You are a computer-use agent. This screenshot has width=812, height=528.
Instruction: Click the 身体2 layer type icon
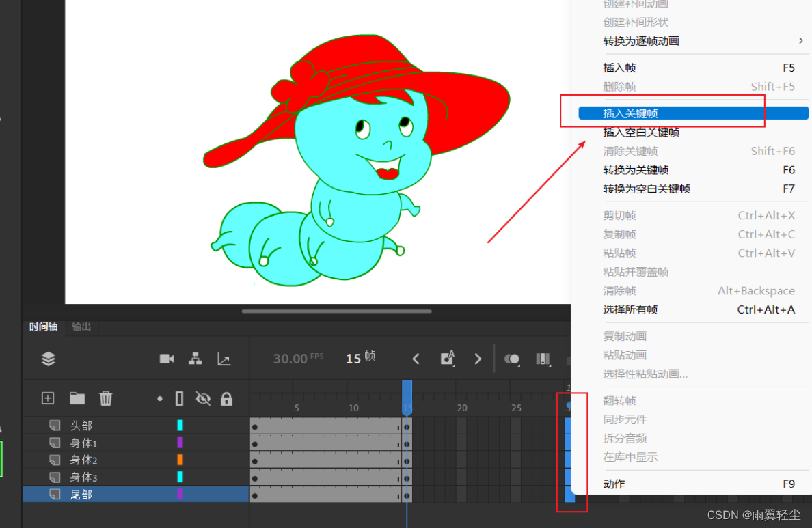(x=55, y=460)
